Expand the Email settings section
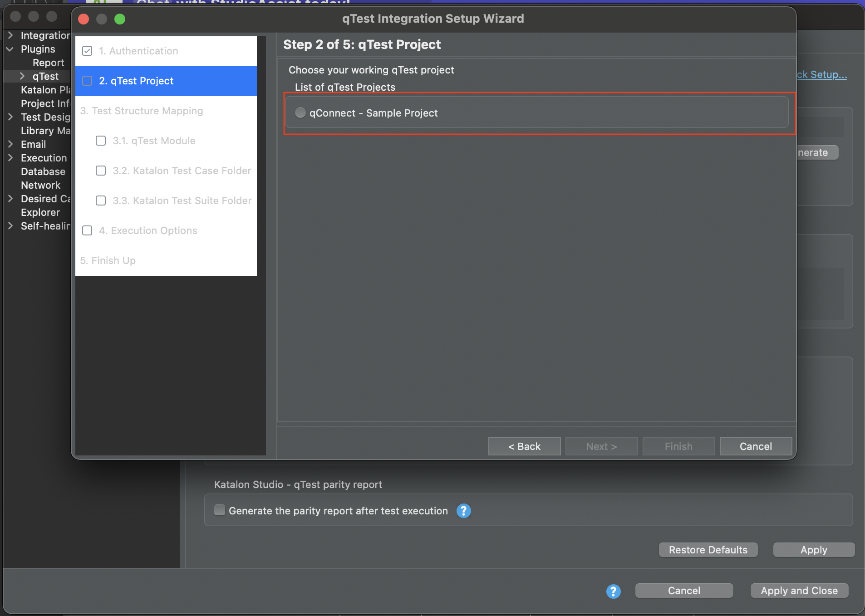This screenshot has height=616, width=865. [11, 144]
